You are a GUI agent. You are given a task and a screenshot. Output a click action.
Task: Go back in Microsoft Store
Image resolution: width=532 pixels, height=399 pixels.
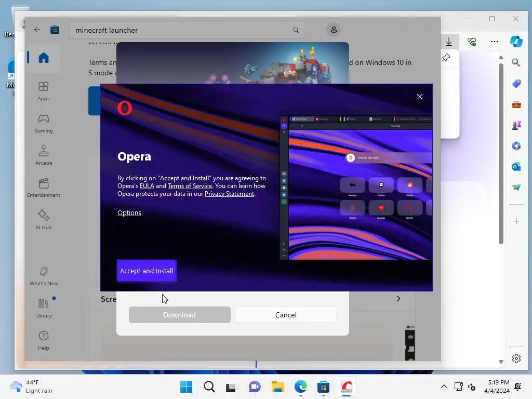pyautogui.click(x=37, y=30)
